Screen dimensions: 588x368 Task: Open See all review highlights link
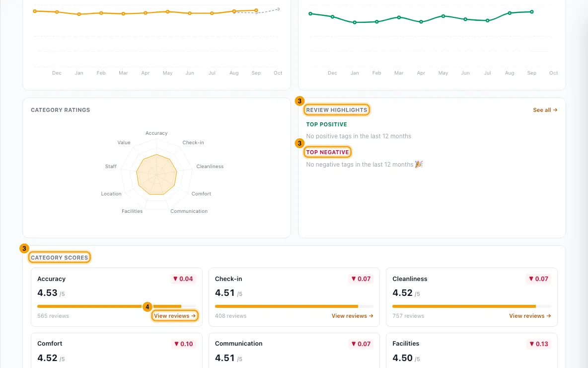[x=545, y=110]
